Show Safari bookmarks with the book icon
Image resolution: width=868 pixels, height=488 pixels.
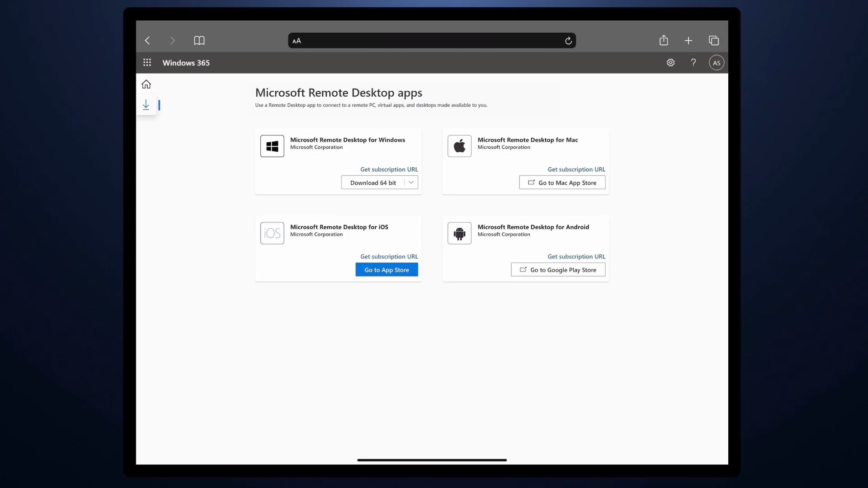click(x=199, y=40)
